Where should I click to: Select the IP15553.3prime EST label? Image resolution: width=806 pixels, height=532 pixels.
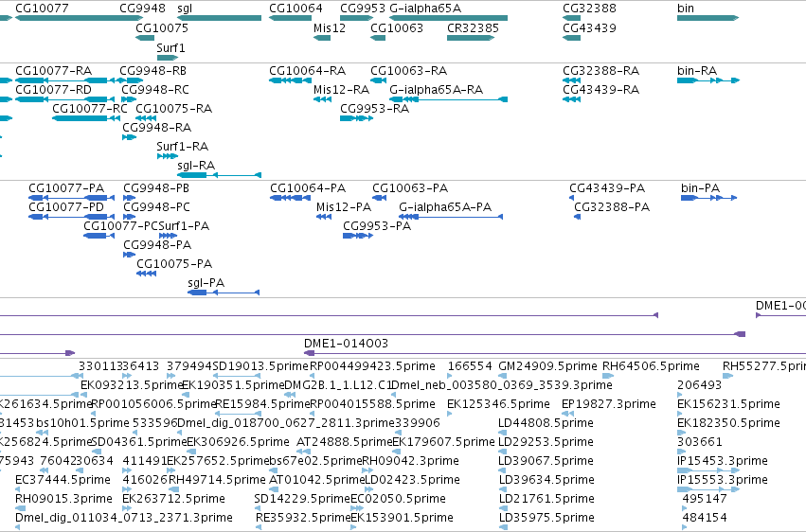[723, 480]
